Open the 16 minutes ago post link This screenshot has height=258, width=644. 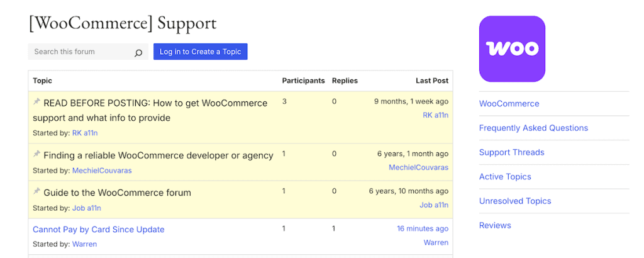coord(423,229)
